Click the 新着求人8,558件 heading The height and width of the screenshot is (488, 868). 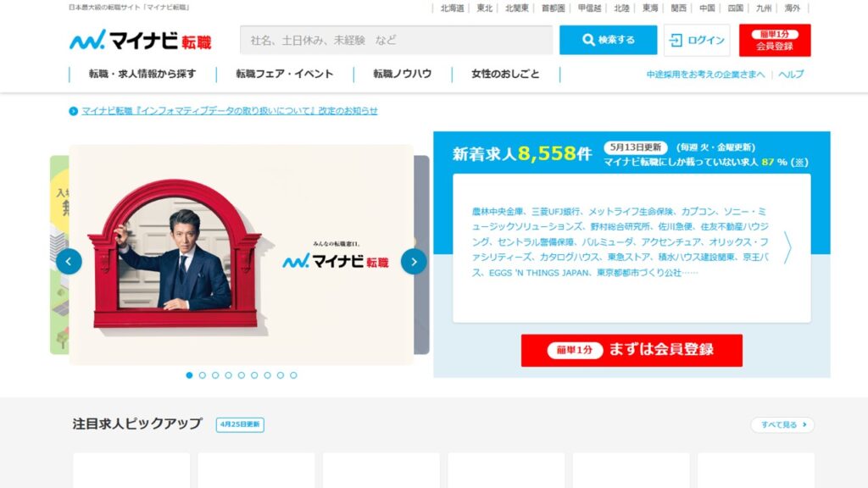coord(522,153)
